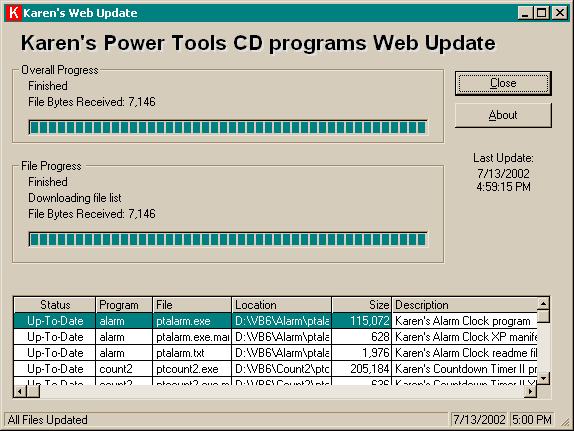Sort by the Description column header
Viewport: 574px width, 431px height.
click(465, 305)
